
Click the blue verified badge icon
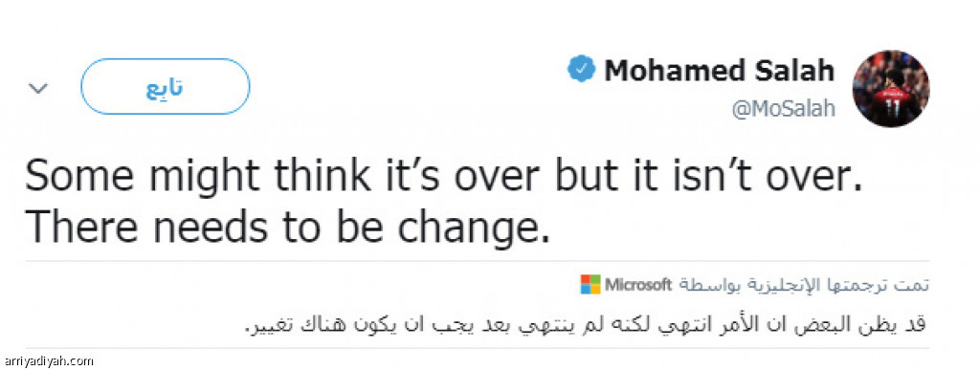(581, 69)
